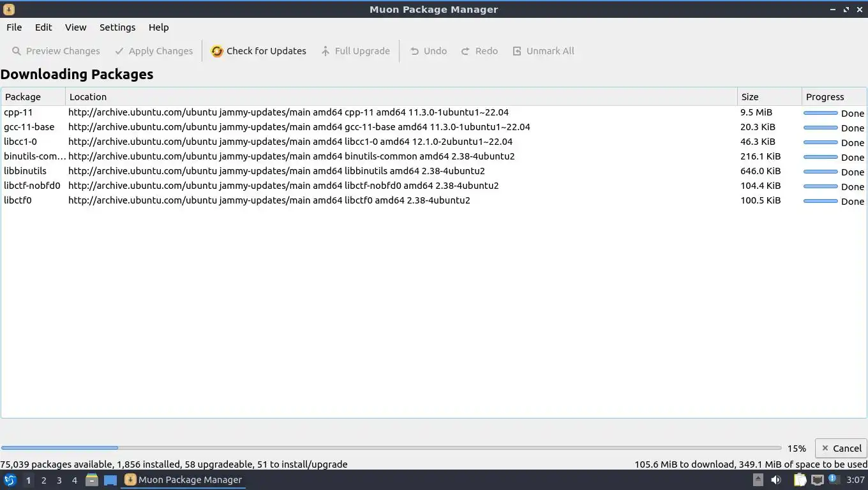868x490 pixels.
Task: Click the Full Upgrade toolbar icon
Action: [325, 51]
